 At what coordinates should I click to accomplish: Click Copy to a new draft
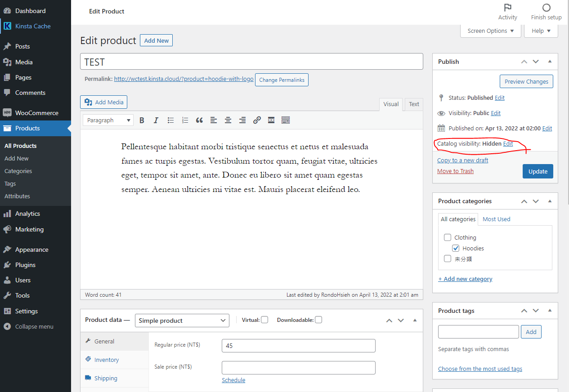[462, 160]
